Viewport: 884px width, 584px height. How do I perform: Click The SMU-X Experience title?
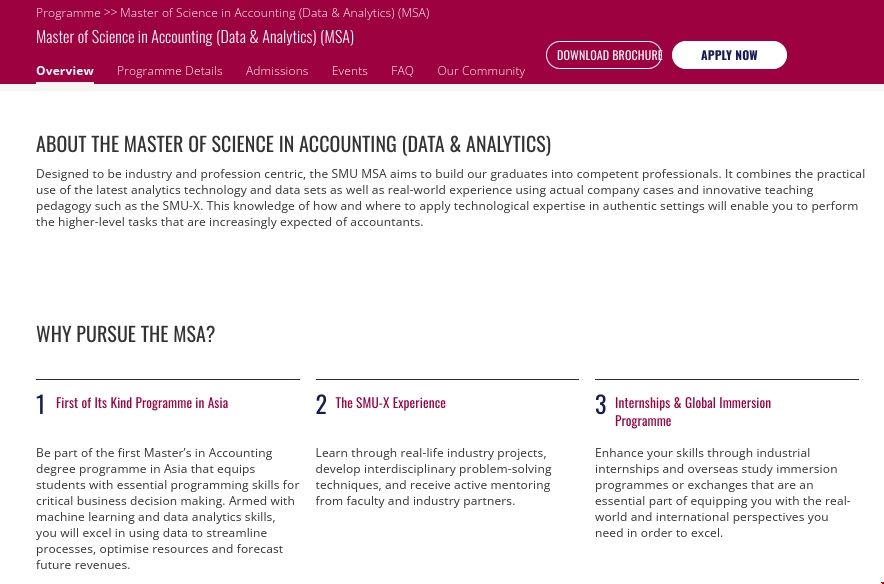390,403
